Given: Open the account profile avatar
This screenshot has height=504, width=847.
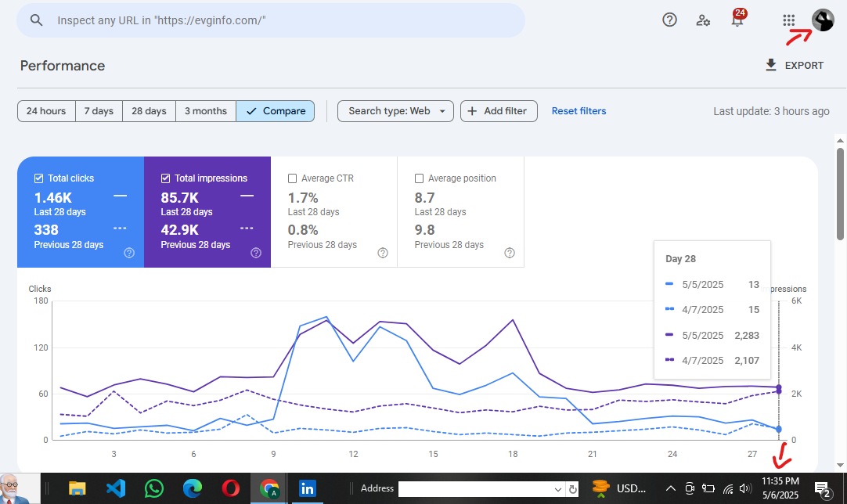Looking at the screenshot, I should (x=823, y=20).
